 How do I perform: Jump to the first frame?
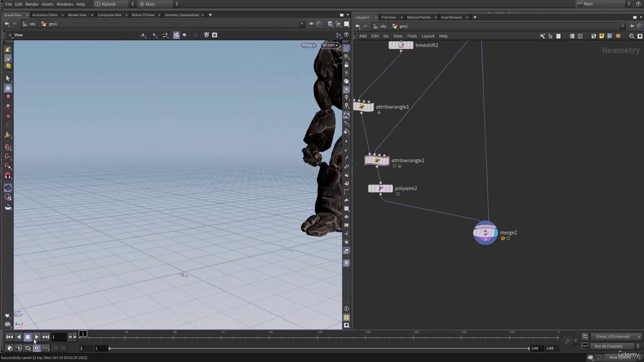click(9, 337)
